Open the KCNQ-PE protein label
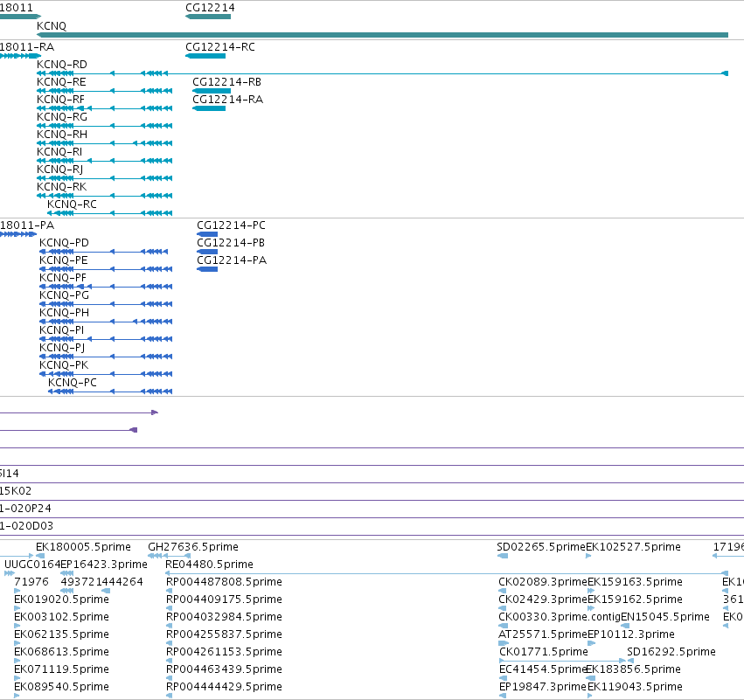This screenshot has width=744, height=700. point(64,260)
